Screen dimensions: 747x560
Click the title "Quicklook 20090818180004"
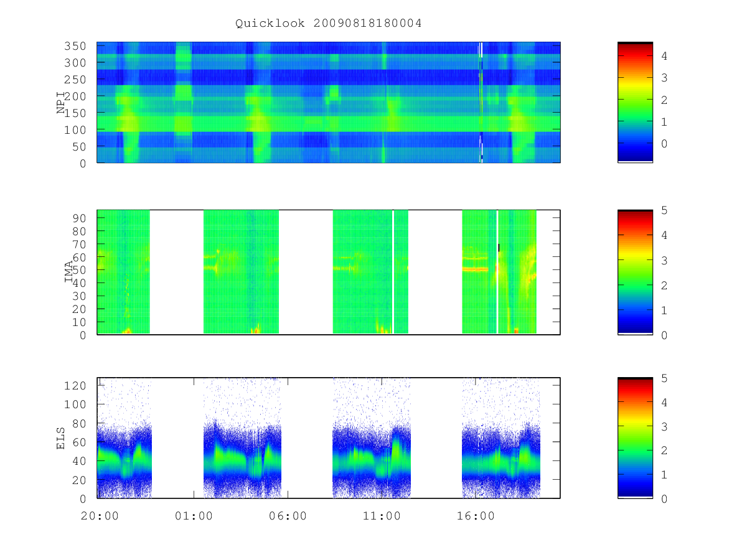click(x=329, y=23)
